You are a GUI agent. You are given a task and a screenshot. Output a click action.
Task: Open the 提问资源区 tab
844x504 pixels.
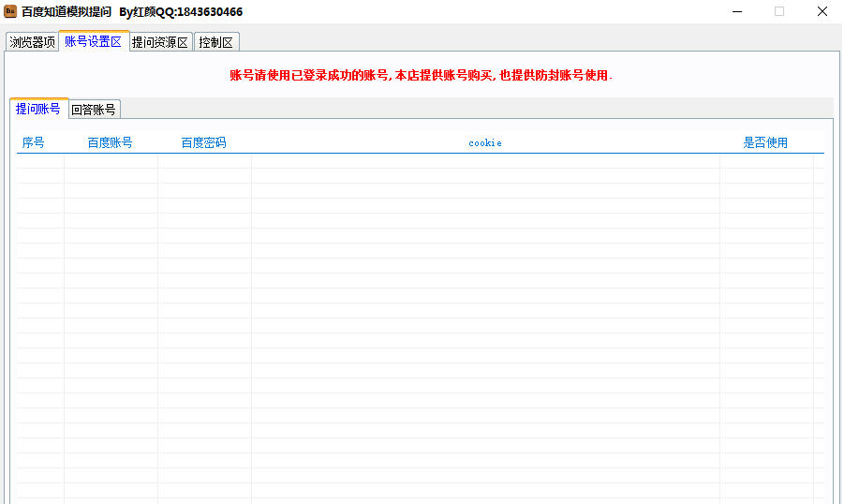[160, 42]
